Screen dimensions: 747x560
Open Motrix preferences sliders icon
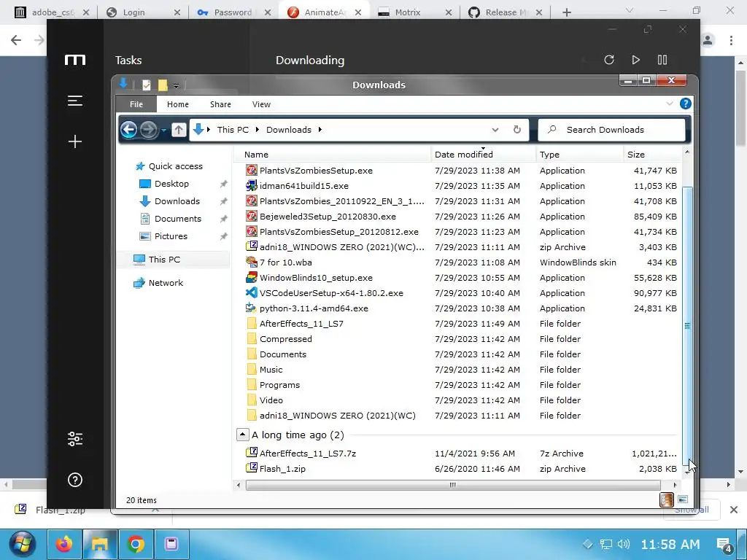click(x=75, y=438)
